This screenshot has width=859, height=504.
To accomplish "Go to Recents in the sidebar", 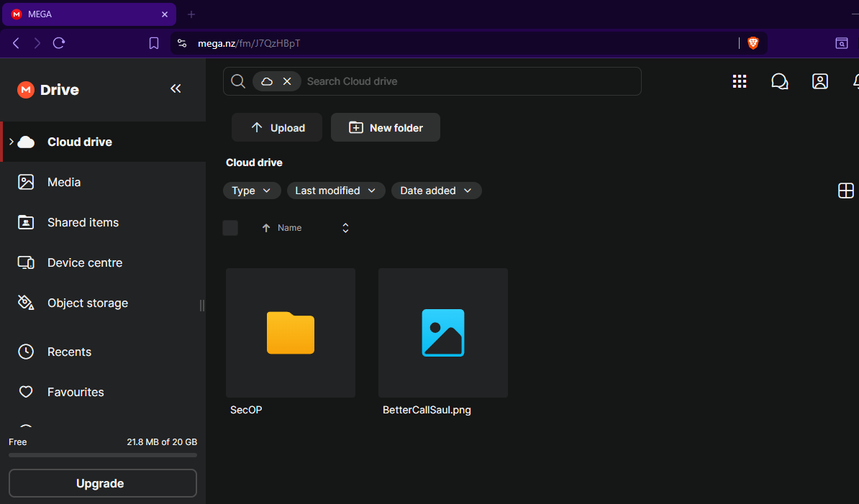I will (x=69, y=352).
